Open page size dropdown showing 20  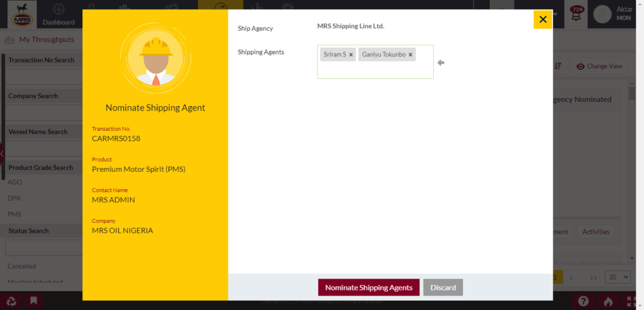(618, 277)
